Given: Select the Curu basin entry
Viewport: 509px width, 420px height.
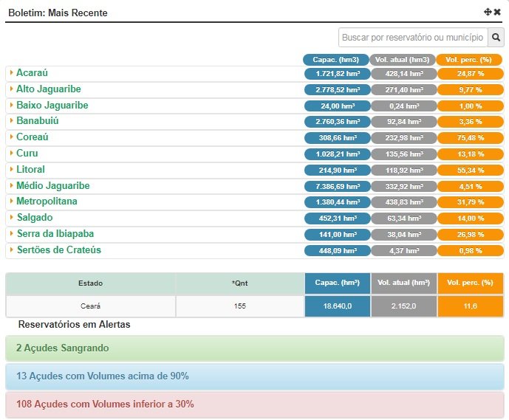Looking at the screenshot, I should (27, 154).
